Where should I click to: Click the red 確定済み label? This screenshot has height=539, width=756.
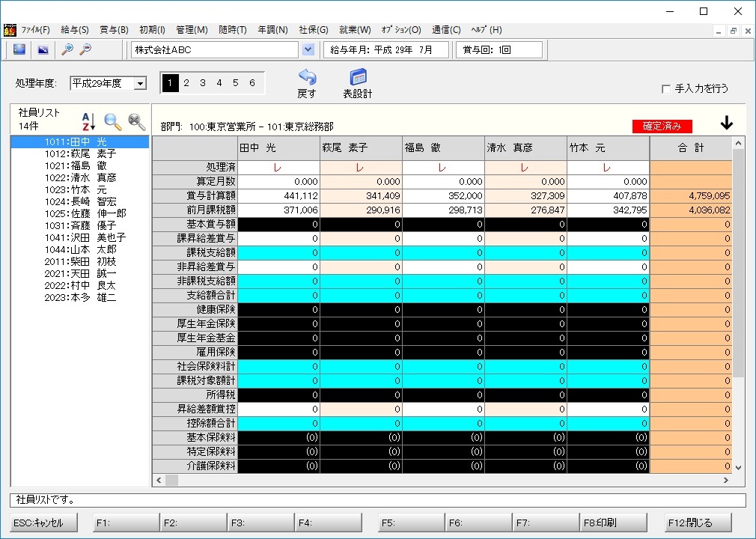pyautogui.click(x=662, y=127)
